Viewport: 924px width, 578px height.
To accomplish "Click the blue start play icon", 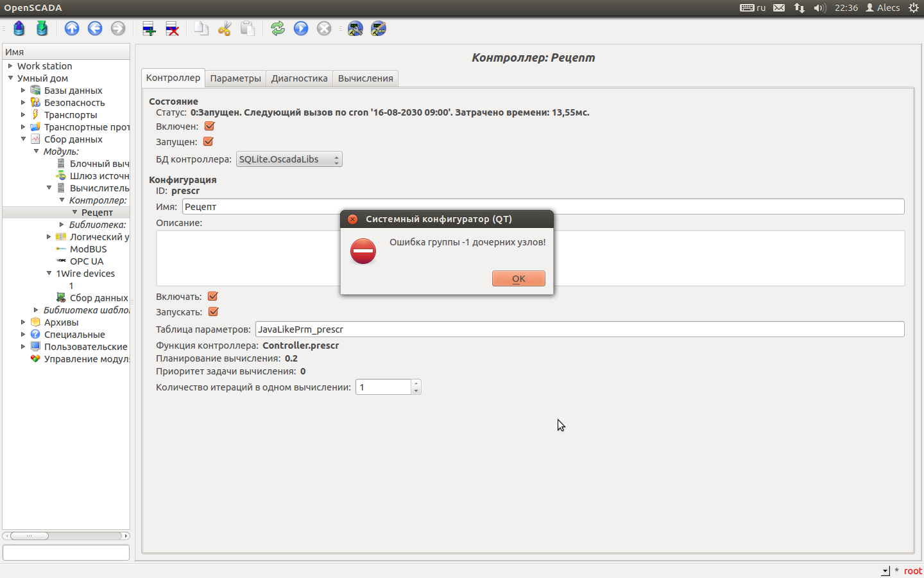I will pyautogui.click(x=301, y=28).
